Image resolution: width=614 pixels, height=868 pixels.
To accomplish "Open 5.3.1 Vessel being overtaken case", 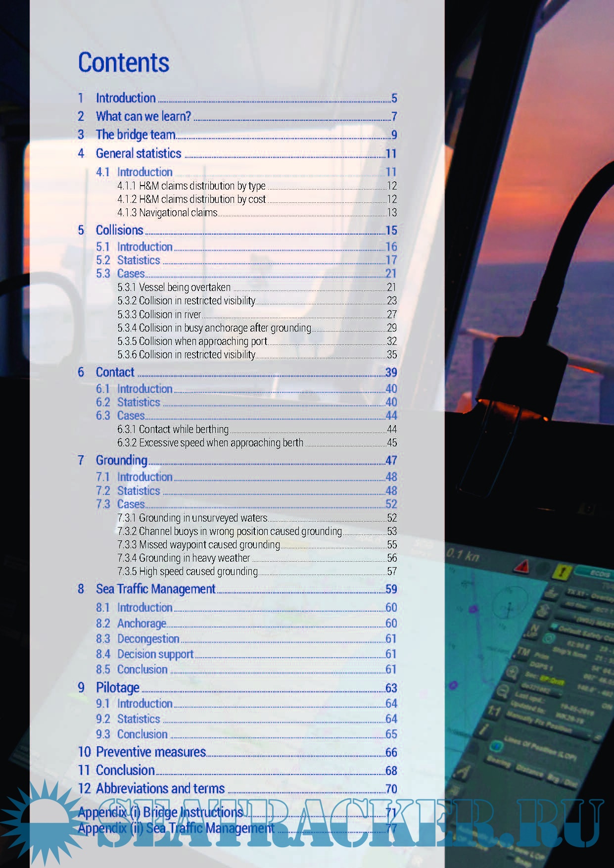I will click(184, 287).
